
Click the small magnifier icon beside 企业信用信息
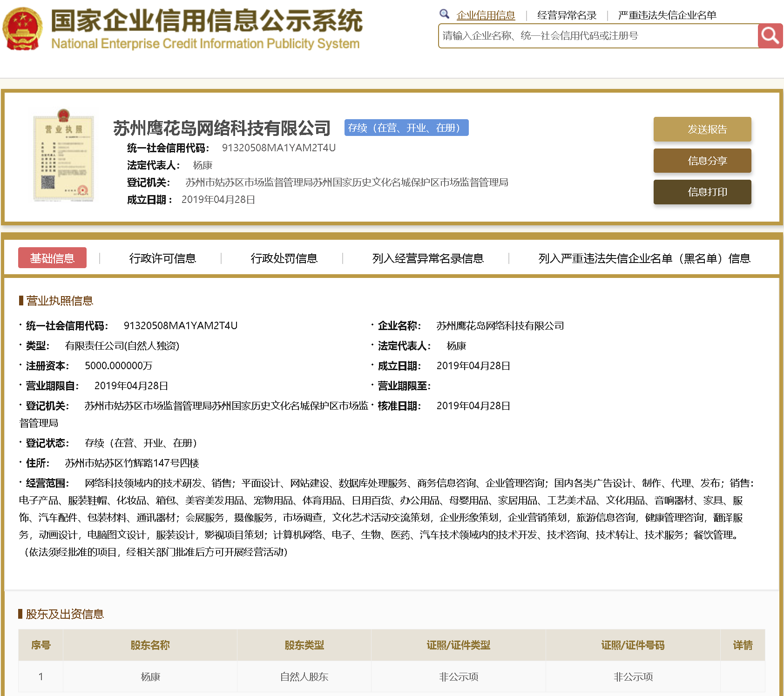tap(444, 14)
